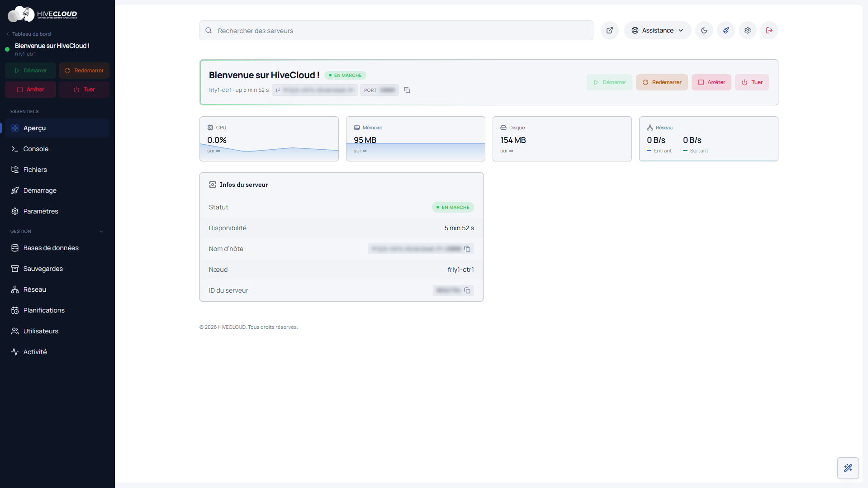Click the copyright footer text
The height and width of the screenshot is (488, 868).
248,327
